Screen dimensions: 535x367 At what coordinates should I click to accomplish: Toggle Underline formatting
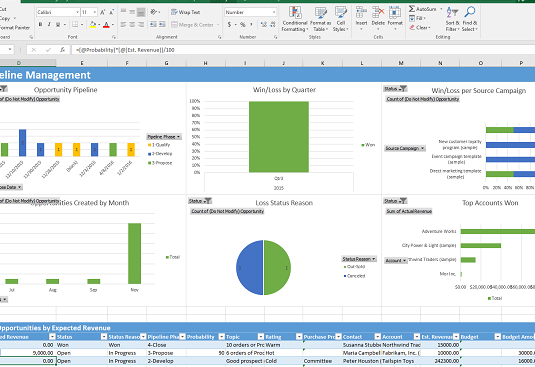pos(58,25)
